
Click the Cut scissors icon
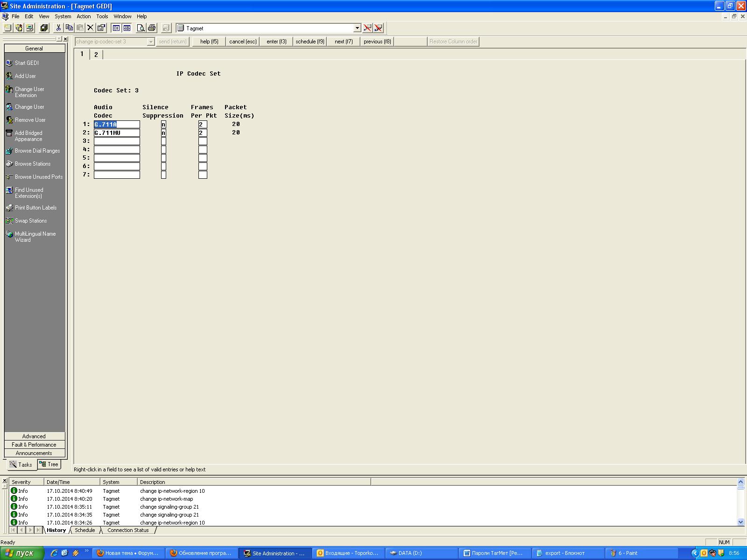tap(58, 28)
